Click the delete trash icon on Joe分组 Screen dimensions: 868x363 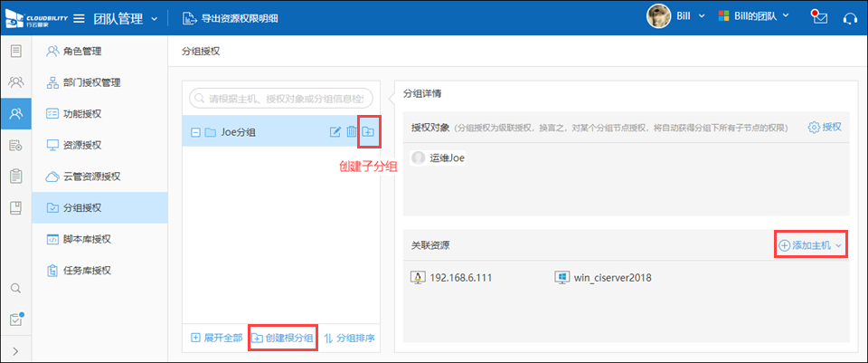coord(352,132)
